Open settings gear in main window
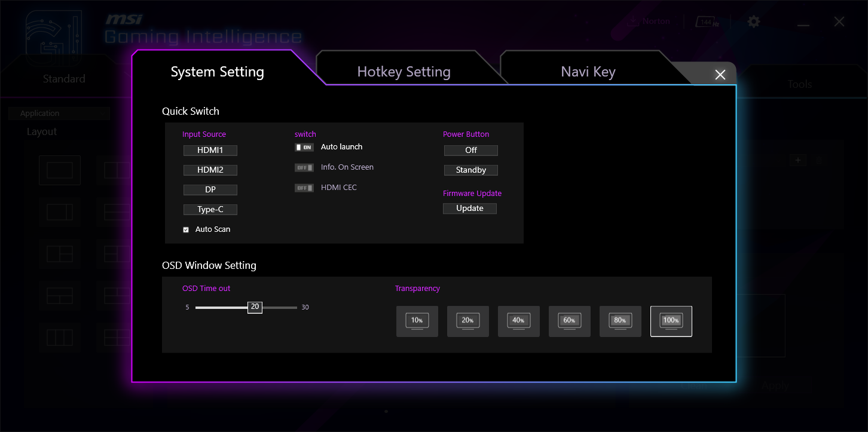868x432 pixels. pyautogui.click(x=754, y=22)
